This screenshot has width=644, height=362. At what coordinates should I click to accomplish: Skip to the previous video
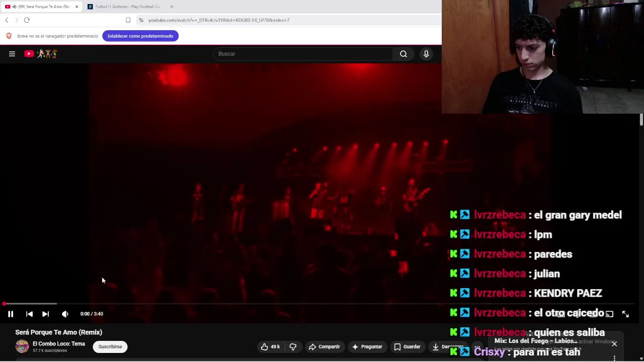(x=29, y=314)
